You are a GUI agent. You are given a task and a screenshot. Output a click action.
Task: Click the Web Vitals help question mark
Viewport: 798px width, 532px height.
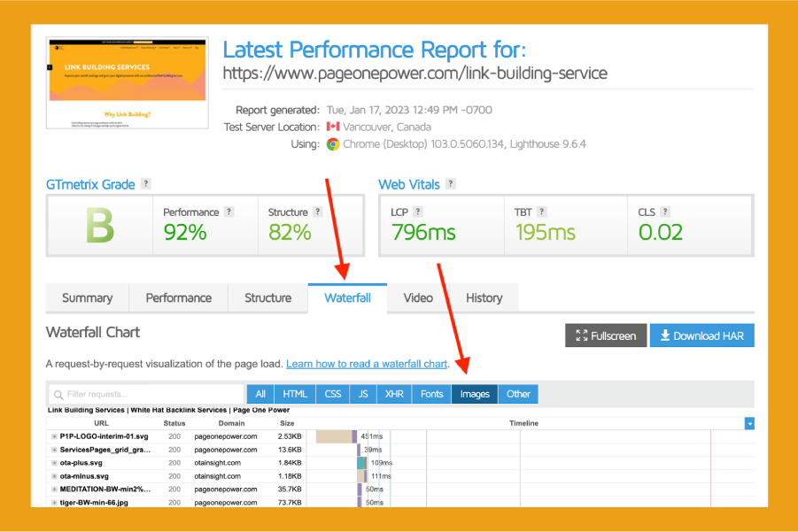tap(451, 184)
